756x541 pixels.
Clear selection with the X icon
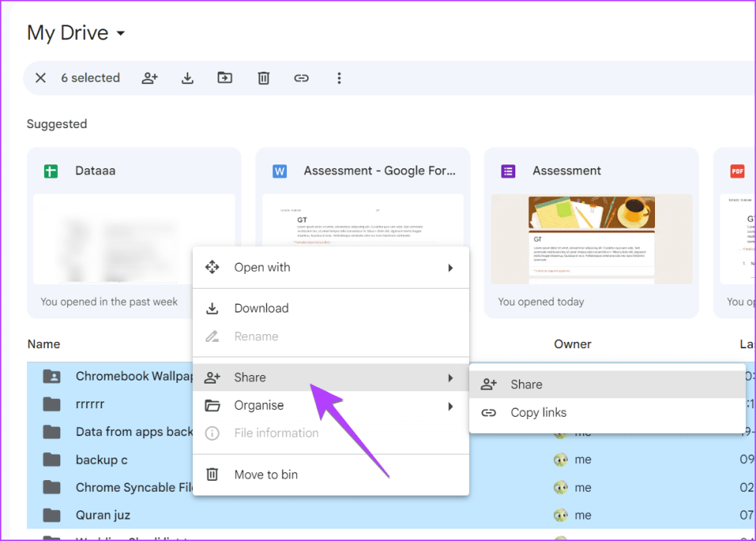pos(41,78)
